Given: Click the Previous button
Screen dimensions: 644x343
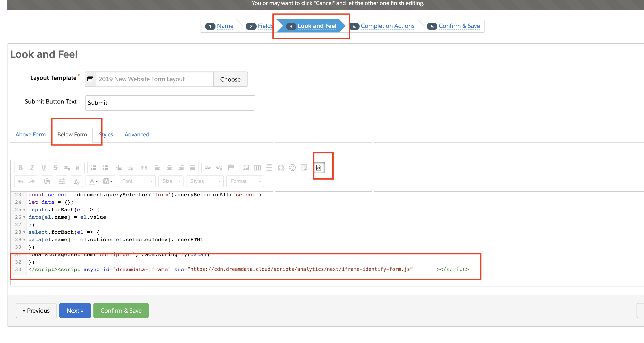Looking at the screenshot, I should click(x=36, y=310).
